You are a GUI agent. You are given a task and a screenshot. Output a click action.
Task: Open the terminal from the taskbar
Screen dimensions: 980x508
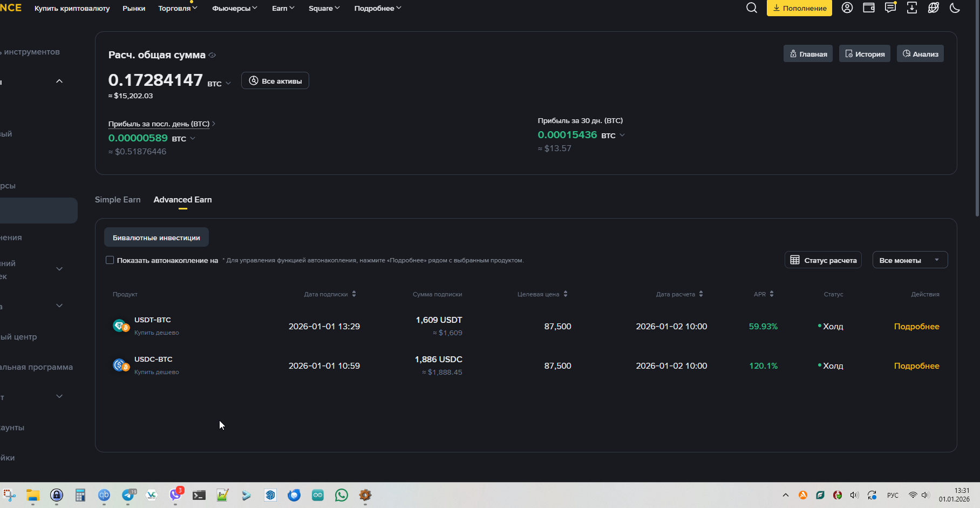tap(199, 495)
